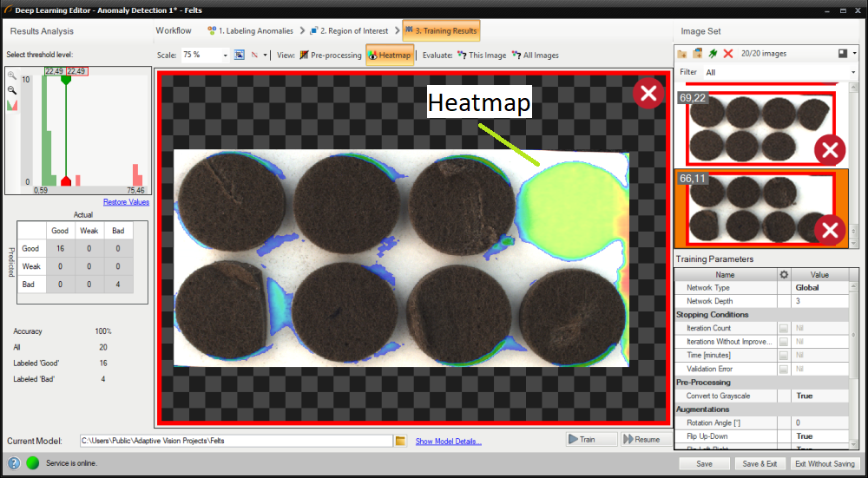This screenshot has width=868, height=478.
Task: Click the green threshold slider handle
Action: [x=66, y=80]
